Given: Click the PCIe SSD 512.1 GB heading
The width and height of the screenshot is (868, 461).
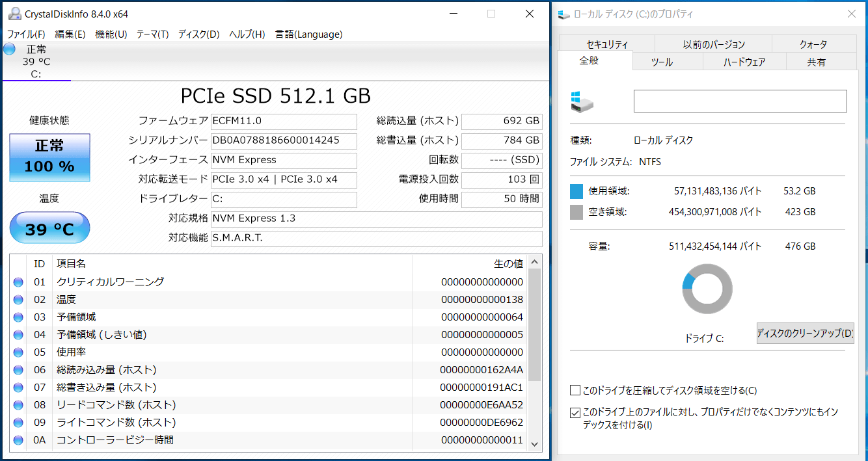Looking at the screenshot, I should click(x=275, y=96).
